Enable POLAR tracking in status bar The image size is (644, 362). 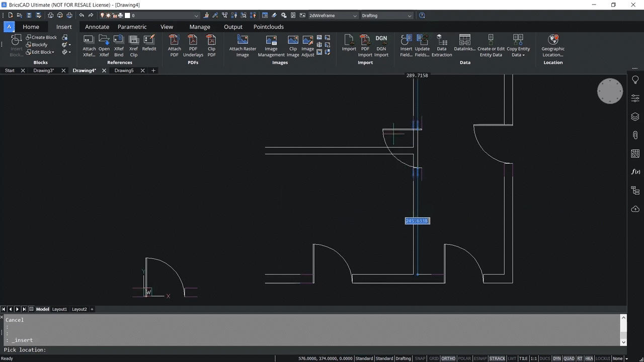(x=464, y=358)
